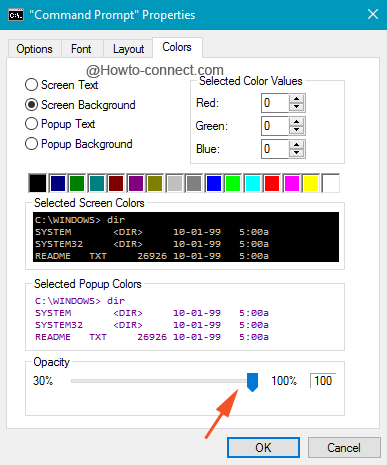
Task: Increase Red value with up arrow
Action: (x=296, y=99)
